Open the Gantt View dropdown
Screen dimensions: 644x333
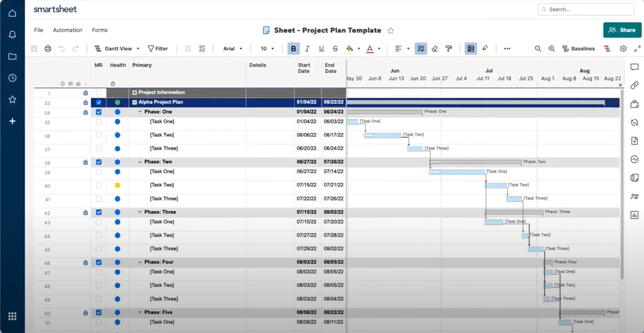(116, 49)
